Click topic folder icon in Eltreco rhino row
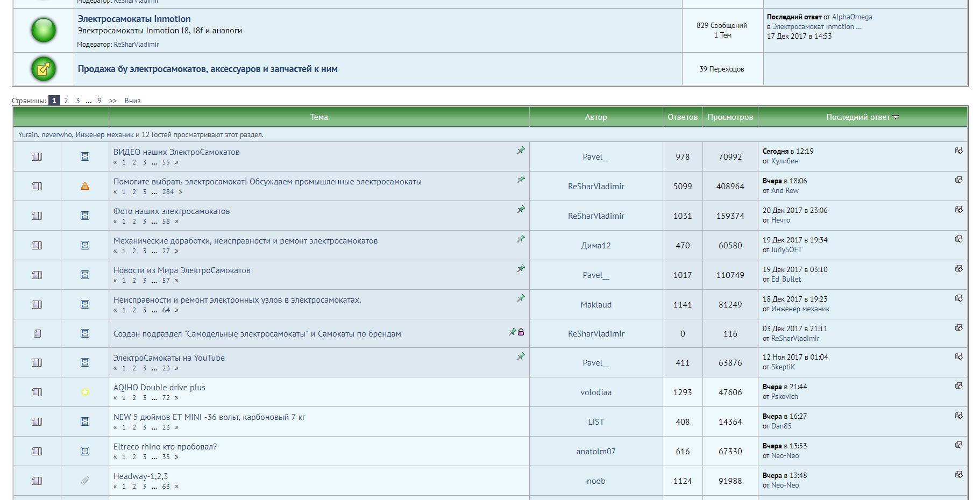The height and width of the screenshot is (500, 980). [37, 452]
